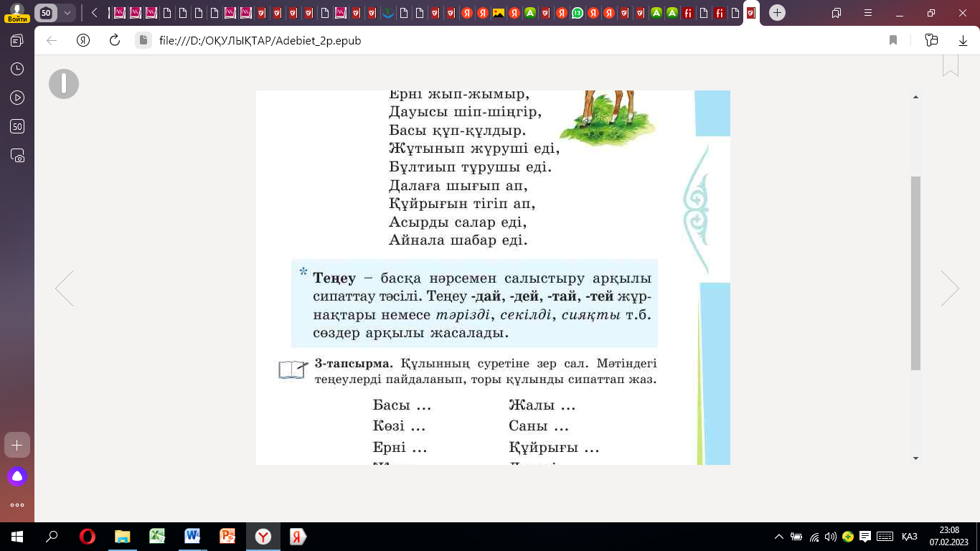Switch to the yellow picture-icon tab
The image size is (980, 551).
[x=499, y=13]
